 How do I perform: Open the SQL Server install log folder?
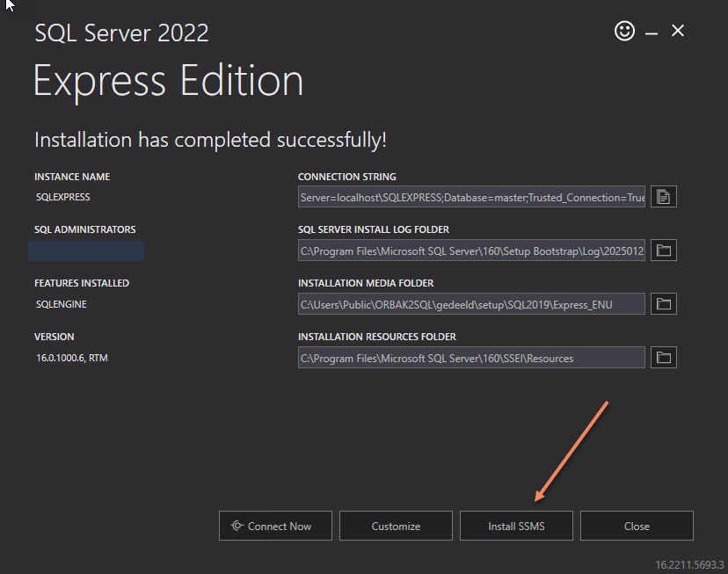[664, 251]
